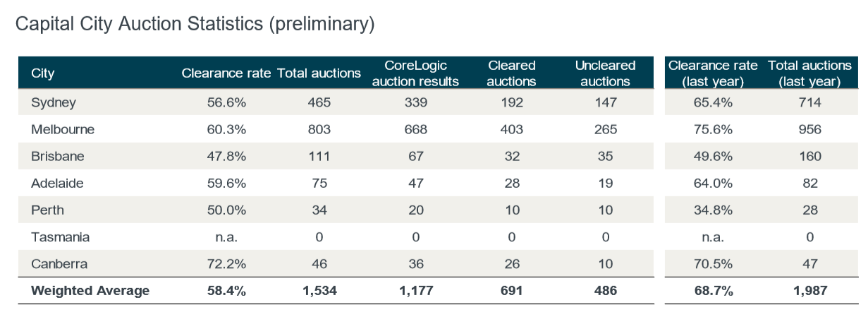Click the Total auctions column header
Viewport: 868px width, 312px height.
(x=319, y=73)
